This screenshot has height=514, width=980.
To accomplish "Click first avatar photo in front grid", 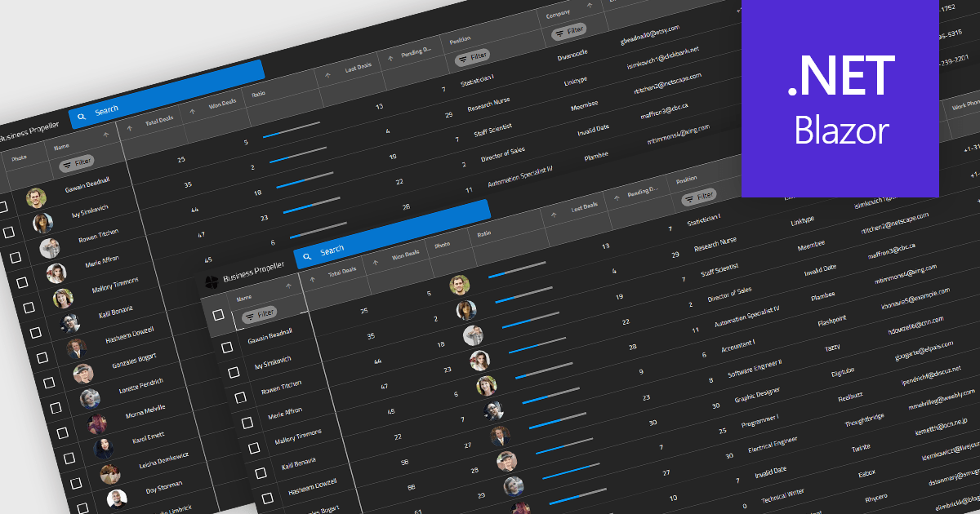I will 459,285.
